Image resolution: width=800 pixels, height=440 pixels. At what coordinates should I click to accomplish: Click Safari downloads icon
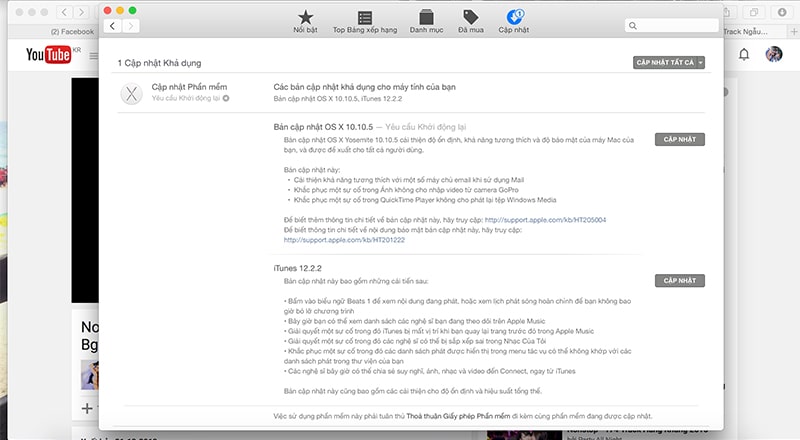(x=782, y=12)
